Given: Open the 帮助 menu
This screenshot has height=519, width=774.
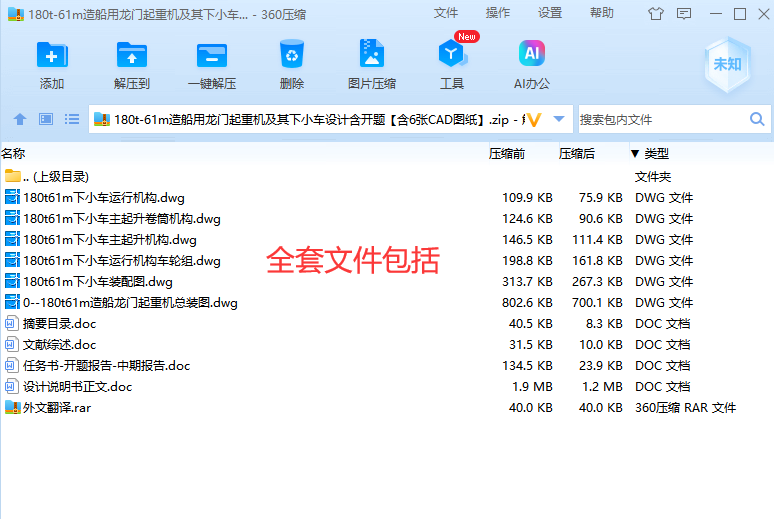Looking at the screenshot, I should (x=602, y=13).
